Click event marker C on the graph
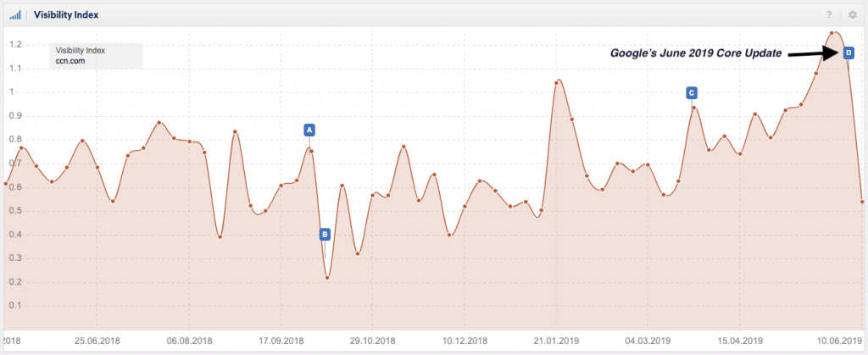This screenshot has width=868, height=355. [x=692, y=92]
